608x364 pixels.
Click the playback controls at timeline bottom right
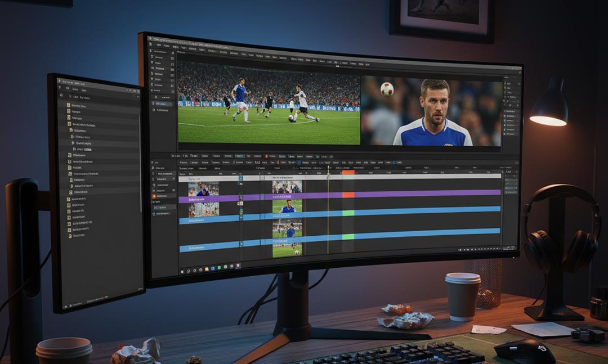pyautogui.click(x=479, y=249)
